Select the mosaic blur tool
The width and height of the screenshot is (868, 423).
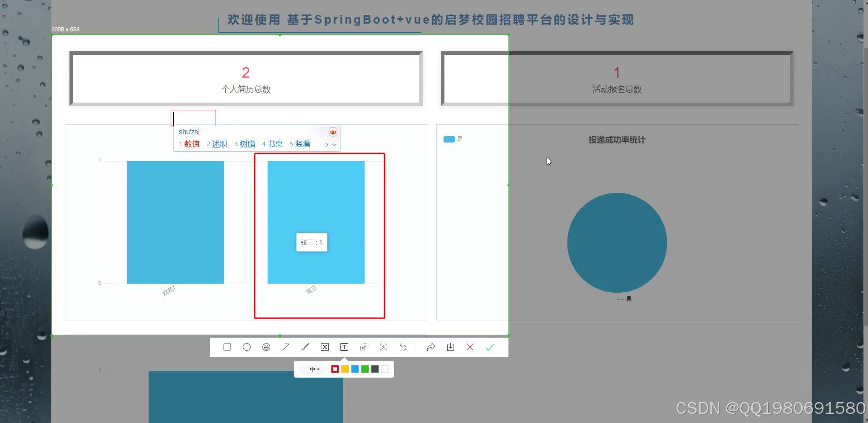325,347
